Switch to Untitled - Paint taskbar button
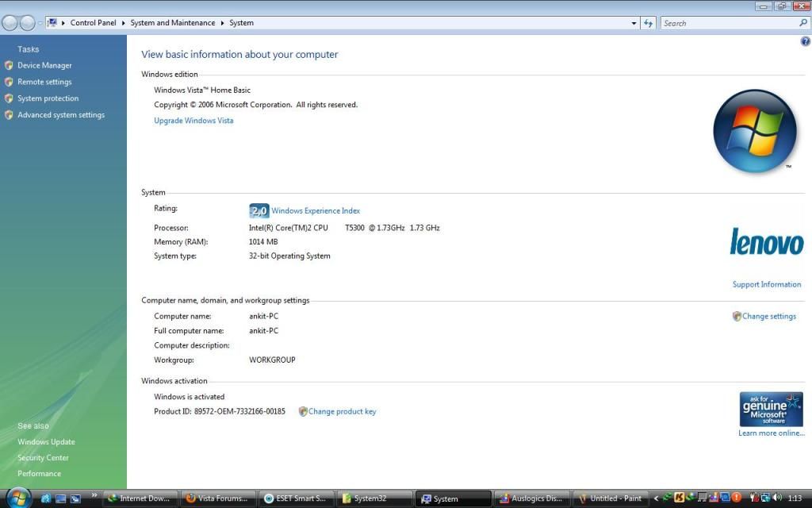The image size is (812, 508). 610,498
